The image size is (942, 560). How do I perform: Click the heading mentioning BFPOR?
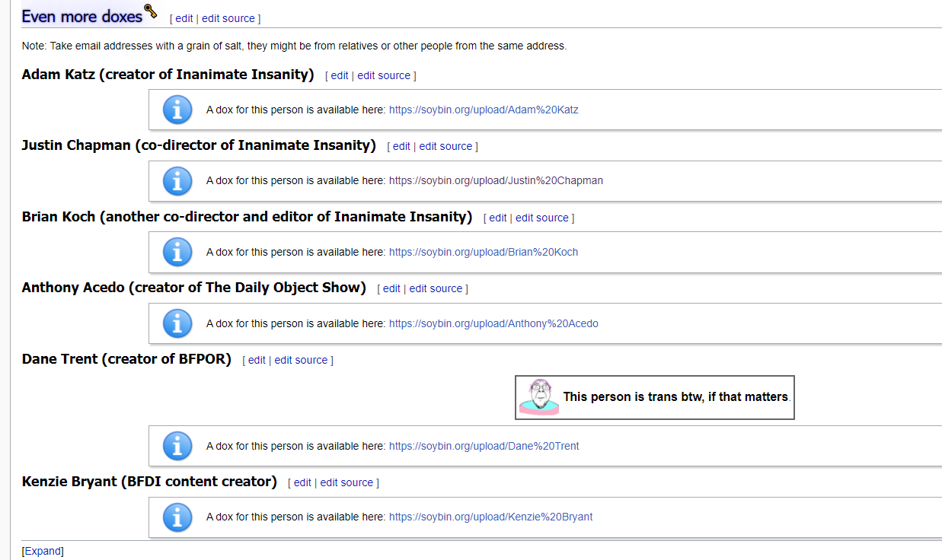[x=126, y=358]
